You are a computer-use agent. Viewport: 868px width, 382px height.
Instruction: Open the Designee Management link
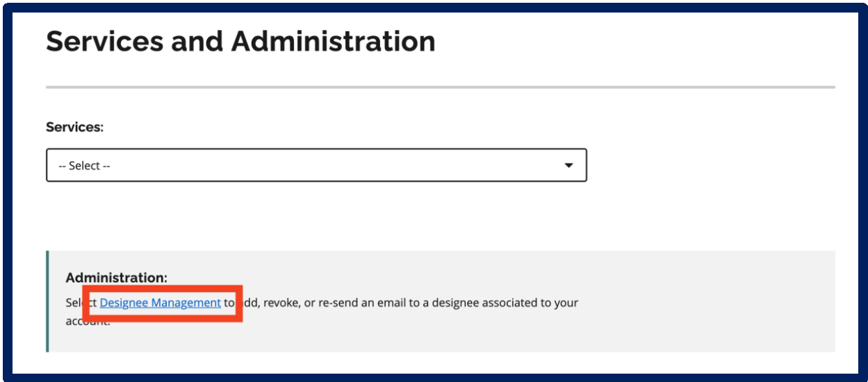coord(160,303)
